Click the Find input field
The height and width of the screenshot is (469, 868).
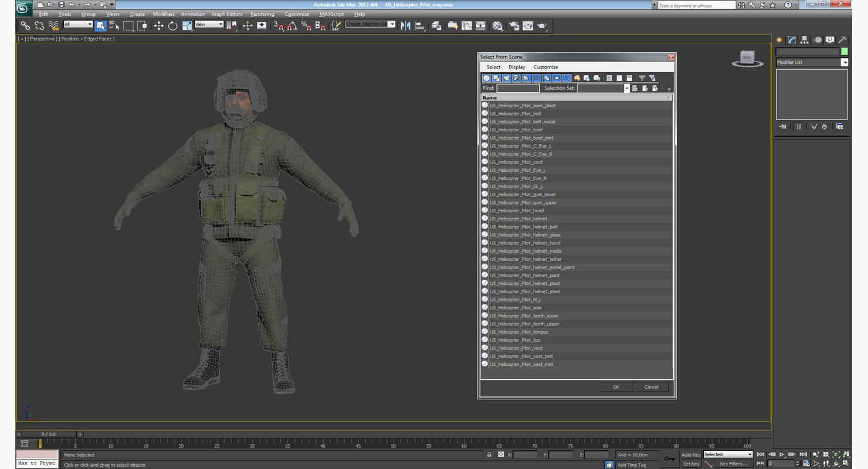518,88
